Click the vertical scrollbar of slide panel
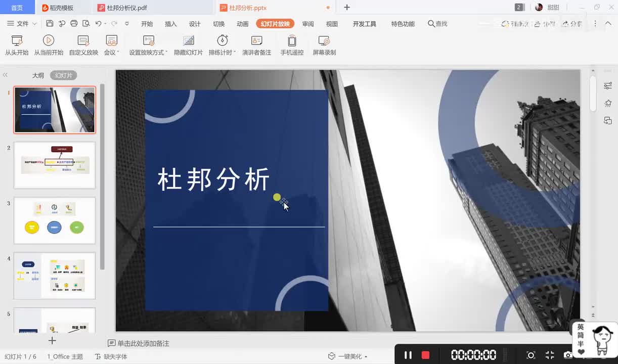 click(102, 177)
